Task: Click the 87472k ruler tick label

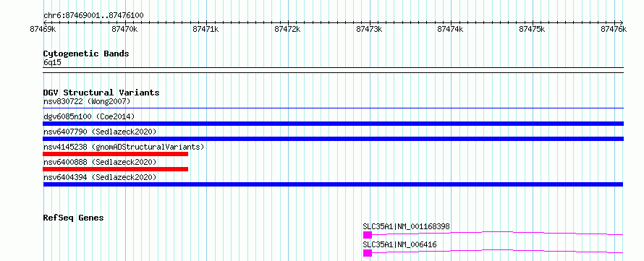Action: click(287, 29)
